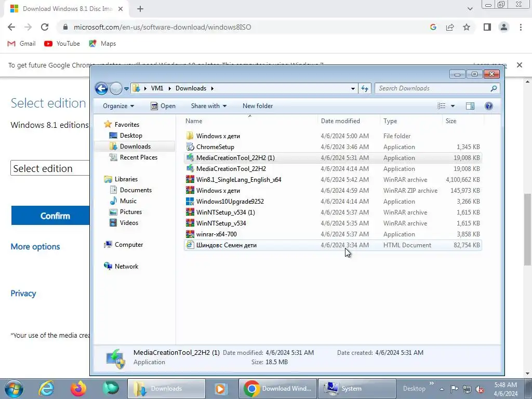
Task: Select Win8.1_SingleLang_English_x64 archive icon
Action: point(190,179)
